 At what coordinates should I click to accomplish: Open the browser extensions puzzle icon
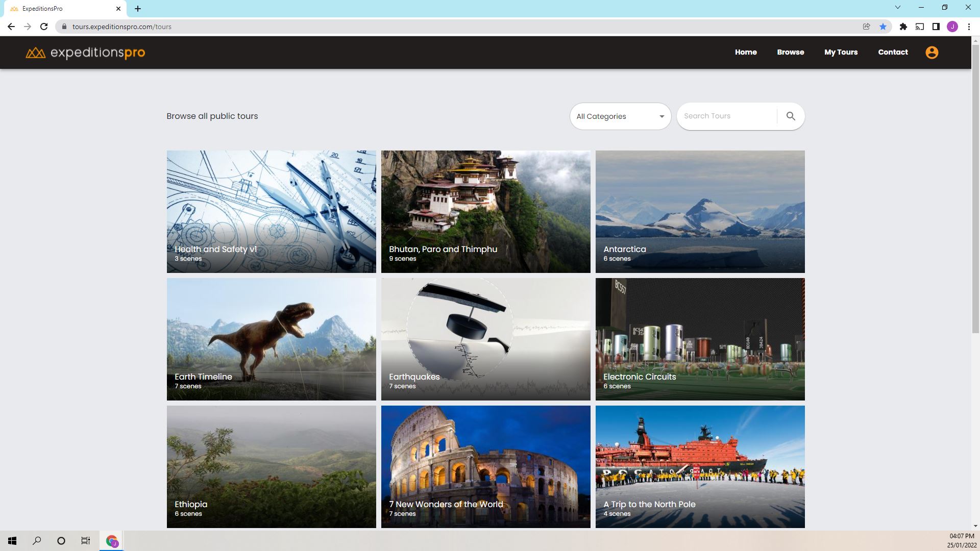point(903,27)
